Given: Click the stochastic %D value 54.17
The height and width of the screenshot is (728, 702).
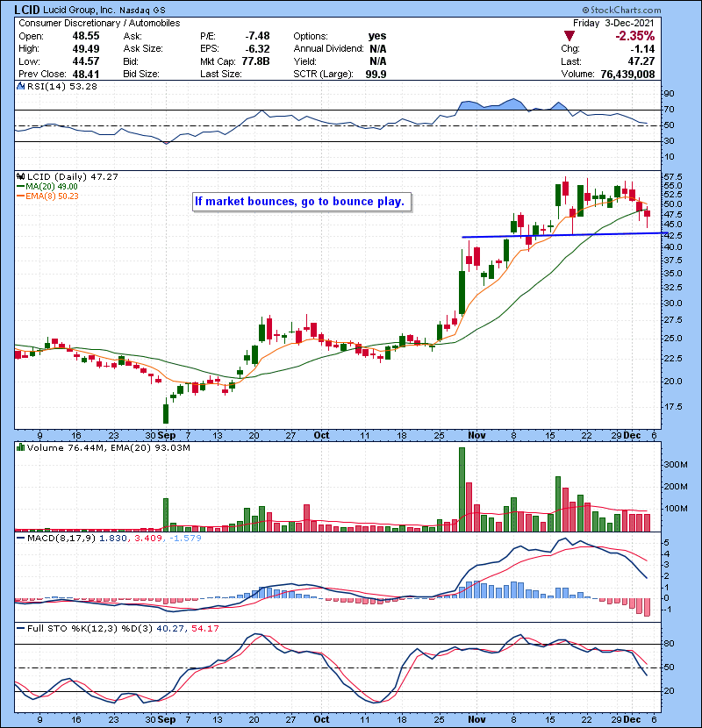Looking at the screenshot, I should tap(204, 628).
